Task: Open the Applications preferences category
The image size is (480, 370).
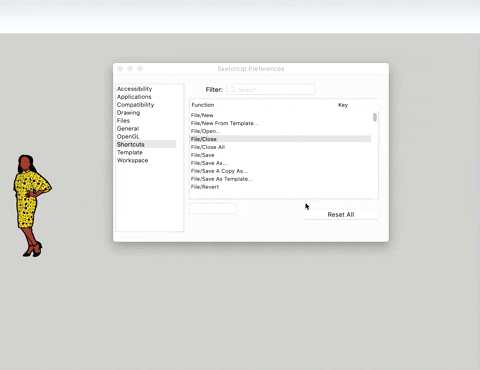Action: point(134,97)
